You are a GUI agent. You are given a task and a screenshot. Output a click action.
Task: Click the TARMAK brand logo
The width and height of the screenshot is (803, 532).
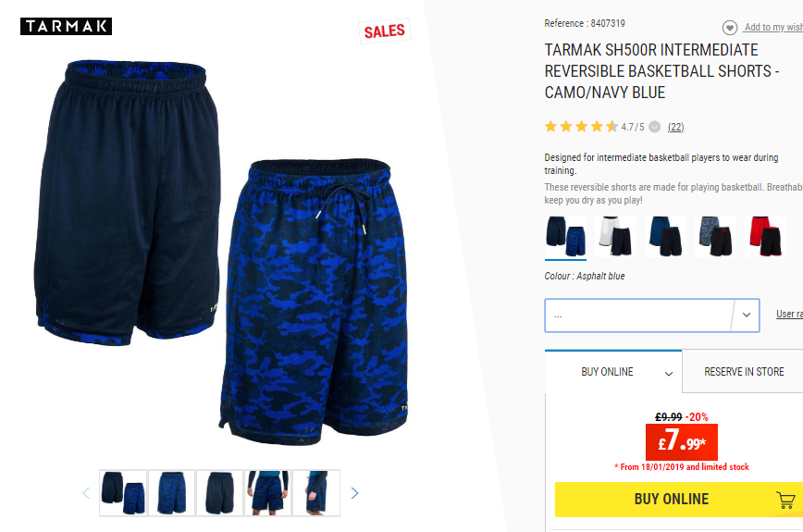click(x=66, y=26)
